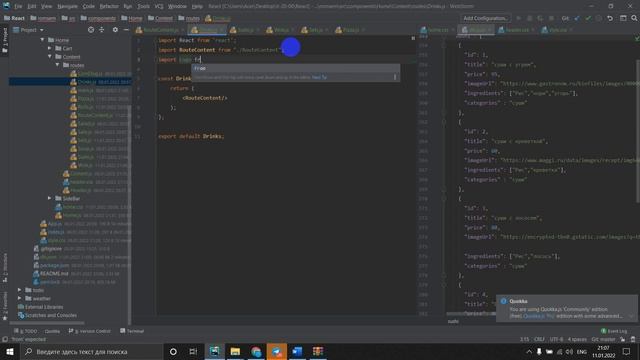The width and height of the screenshot is (640, 360).
Task: Open the TODO tool window
Action: [26, 331]
